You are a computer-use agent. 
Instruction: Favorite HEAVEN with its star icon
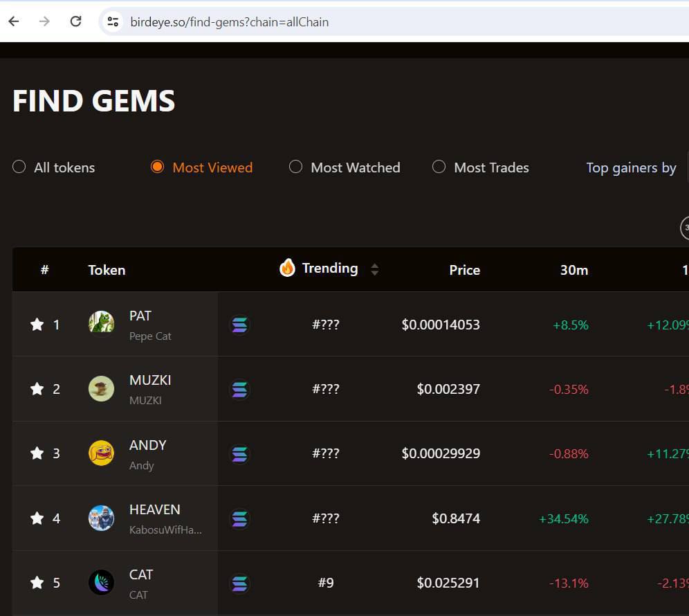[x=37, y=518]
